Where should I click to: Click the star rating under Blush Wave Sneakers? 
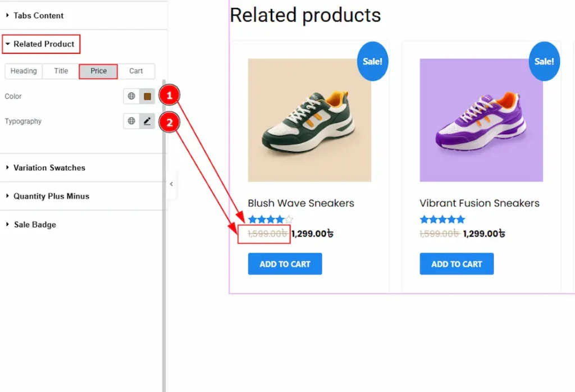[271, 220]
